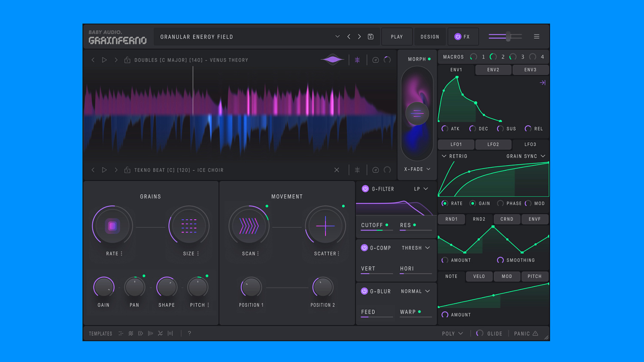644x362 pixels.
Task: Click the lock icon beside TEKNO BEAT
Action: pos(128,170)
